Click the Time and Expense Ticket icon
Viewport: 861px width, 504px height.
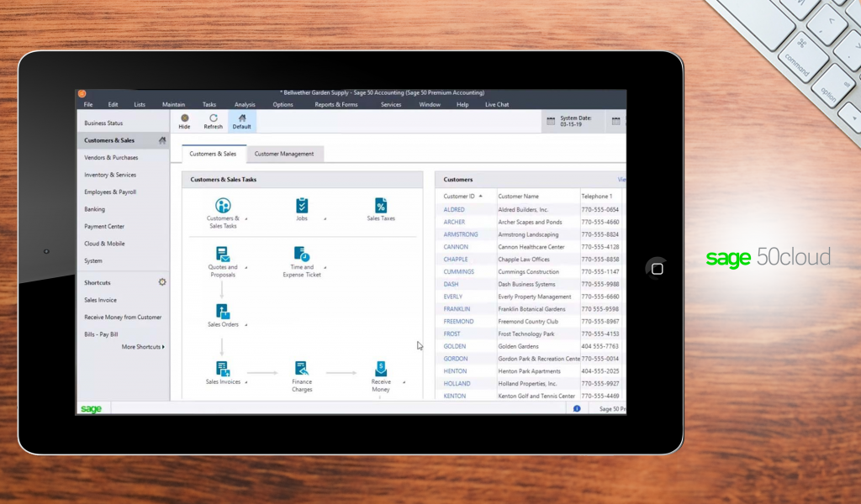pos(302,254)
